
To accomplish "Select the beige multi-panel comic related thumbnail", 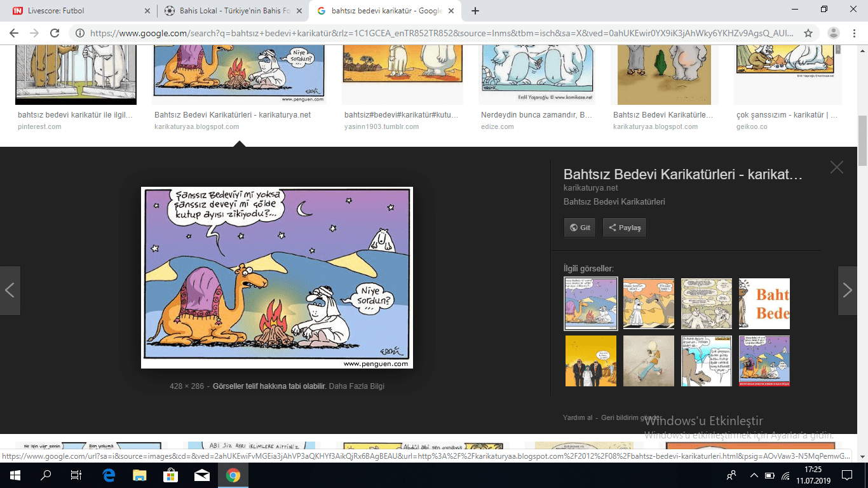I will [707, 304].
